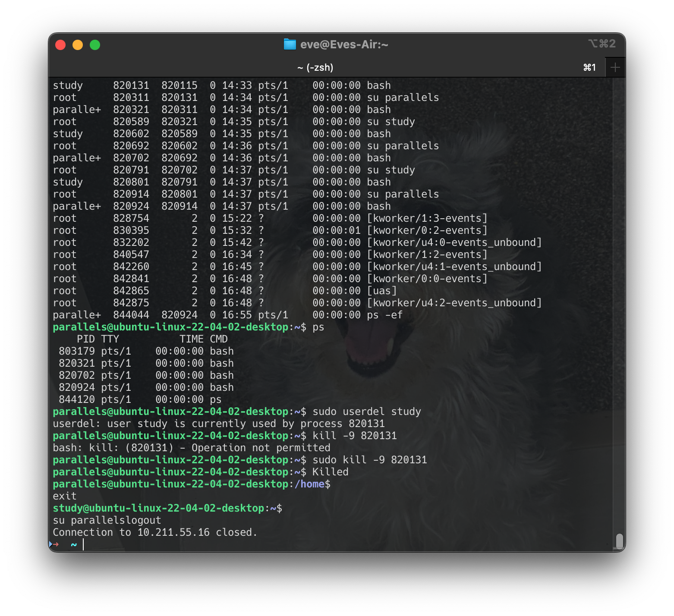Click the 'su parallelslogout' line
The height and width of the screenshot is (616, 674).
pyautogui.click(x=107, y=520)
